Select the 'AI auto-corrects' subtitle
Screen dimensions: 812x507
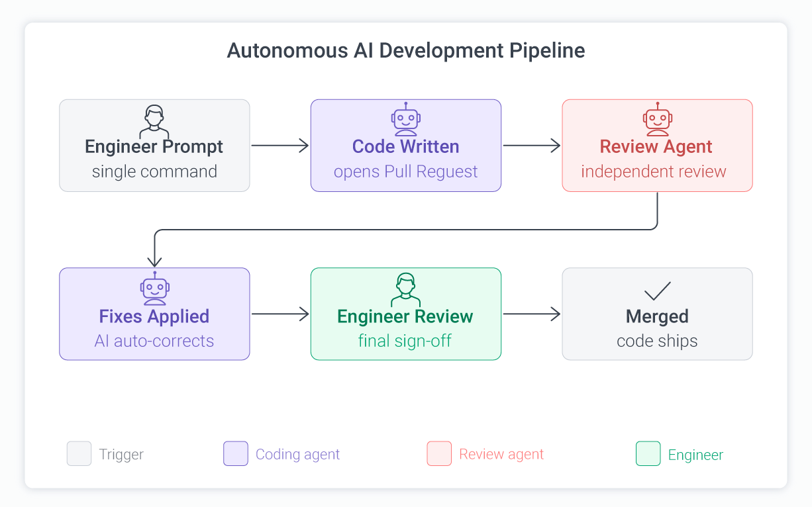click(154, 342)
